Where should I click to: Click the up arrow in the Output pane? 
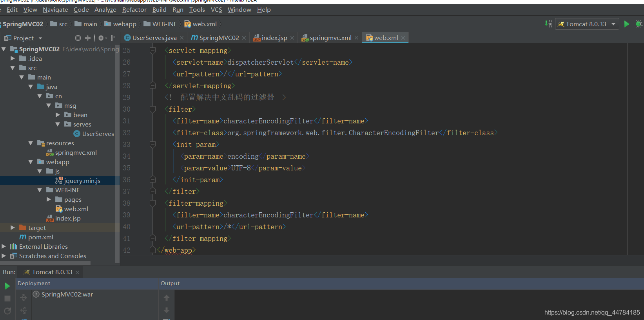pos(167,298)
